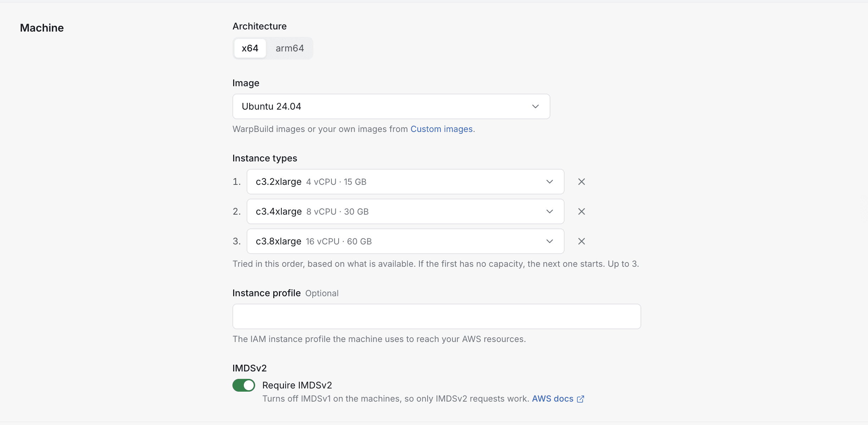Screen dimensions: 868x425
Task: Switch architecture to arm64
Action: 290,48
